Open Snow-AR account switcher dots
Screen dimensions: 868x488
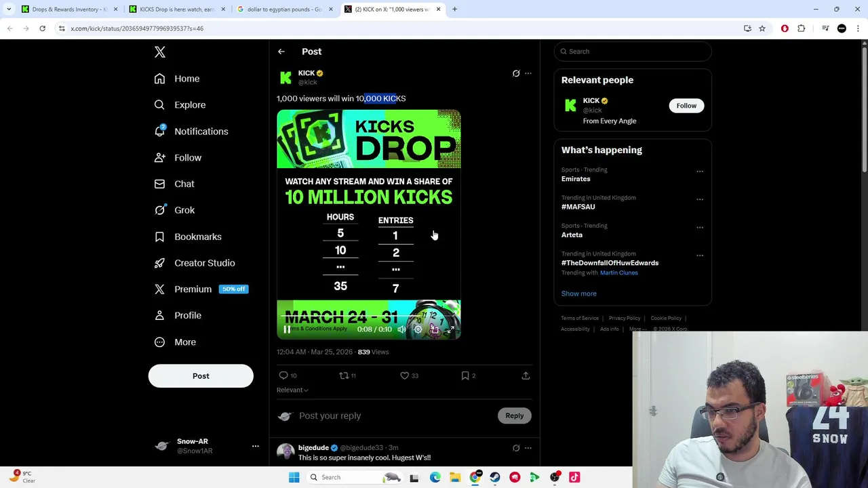(256, 446)
